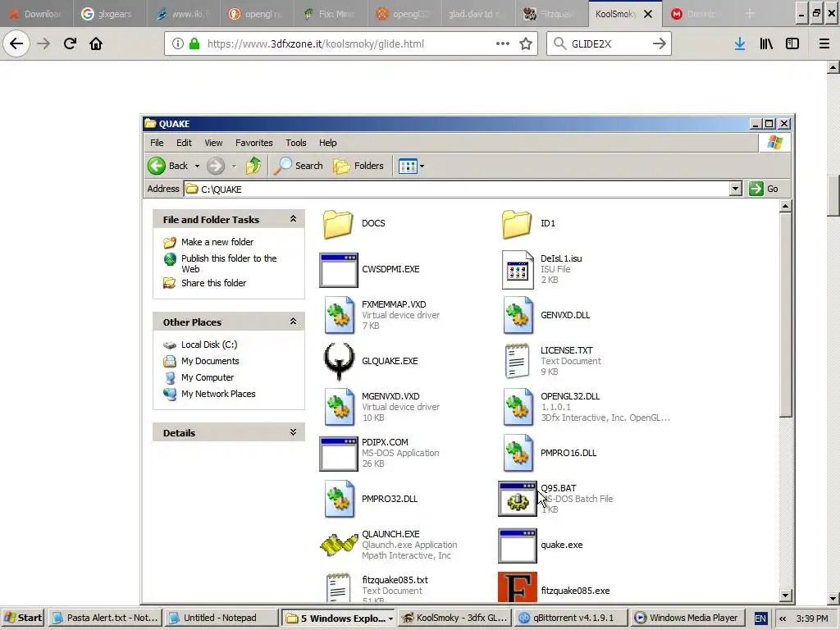Open the Explorer address bar dropdown
The height and width of the screenshot is (630, 840).
click(736, 189)
